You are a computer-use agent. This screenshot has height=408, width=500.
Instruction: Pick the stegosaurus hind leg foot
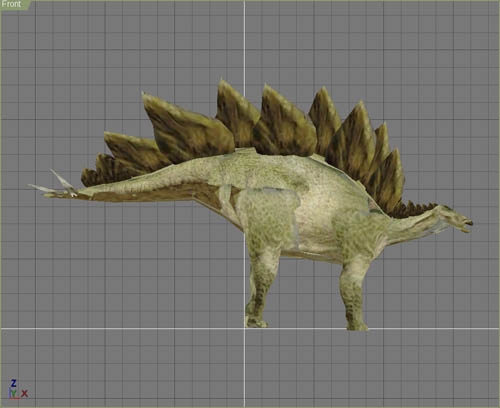click(x=256, y=321)
